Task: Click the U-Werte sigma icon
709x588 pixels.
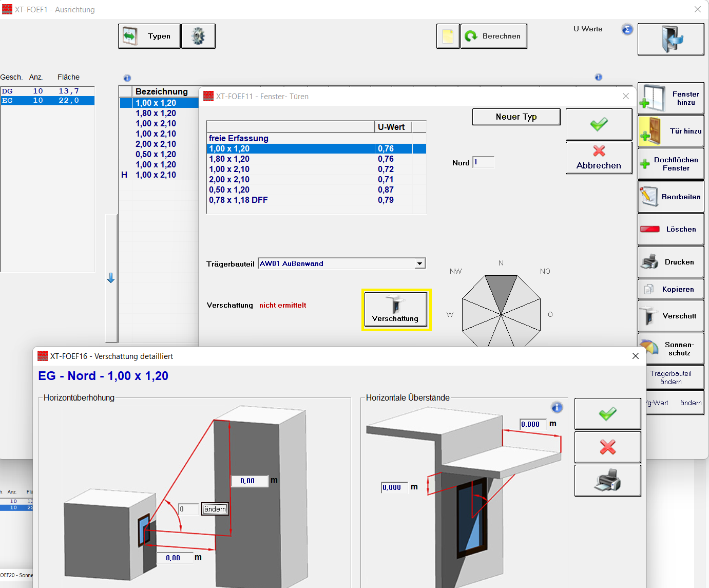Action: point(627,29)
